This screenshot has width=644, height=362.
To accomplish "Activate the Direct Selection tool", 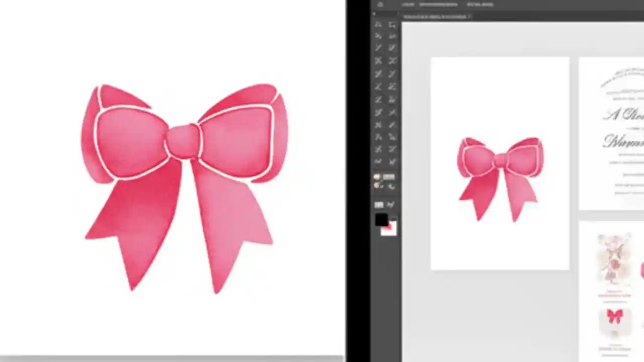I will coord(392,24).
